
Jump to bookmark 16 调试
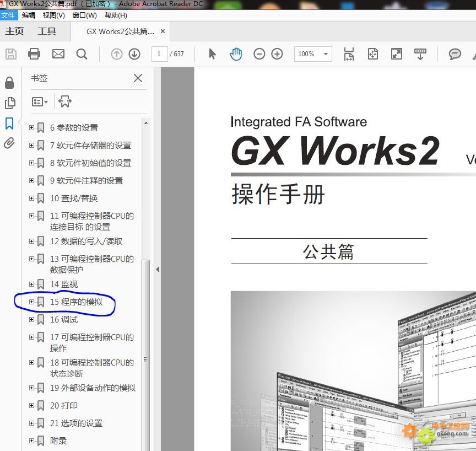click(64, 319)
